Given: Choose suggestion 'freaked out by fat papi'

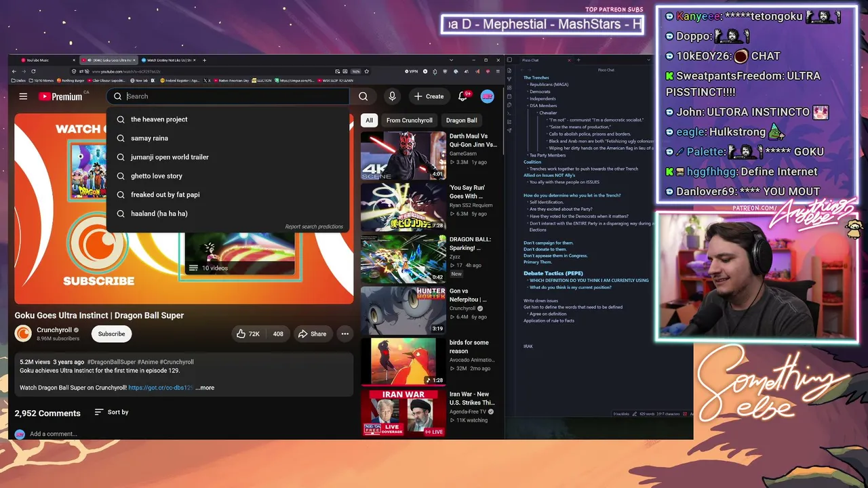Looking at the screenshot, I should [228, 195].
